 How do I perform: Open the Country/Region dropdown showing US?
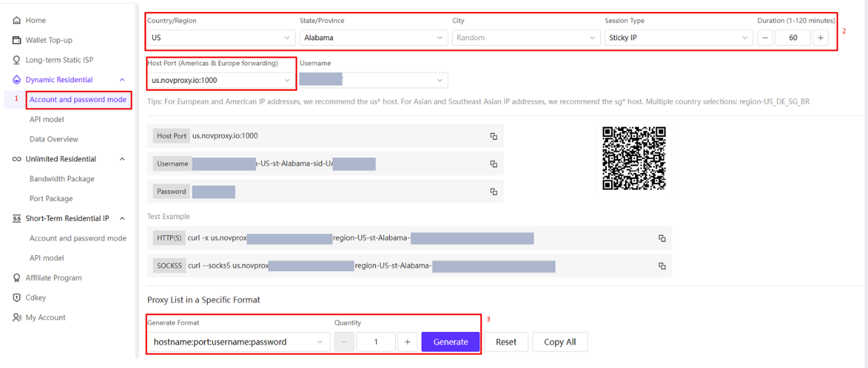coord(221,38)
